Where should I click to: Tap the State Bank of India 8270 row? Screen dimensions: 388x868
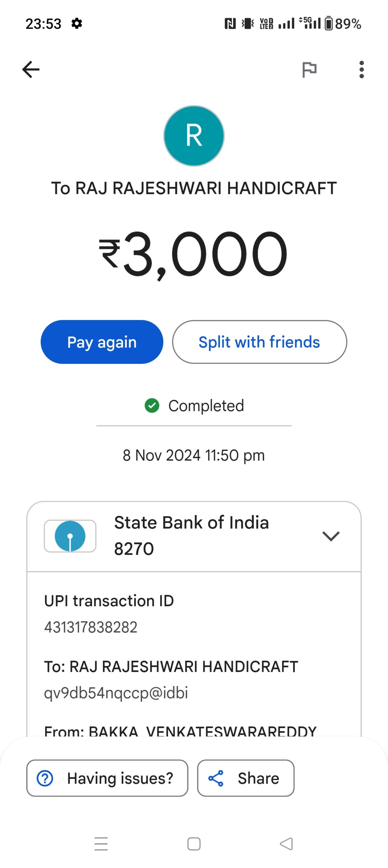[x=191, y=535]
